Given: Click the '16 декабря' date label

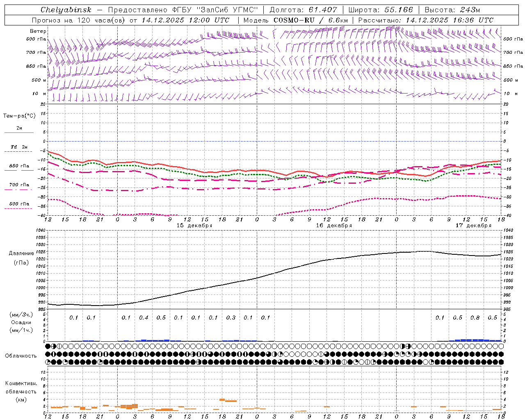Looking at the screenshot, I should [x=334, y=226].
